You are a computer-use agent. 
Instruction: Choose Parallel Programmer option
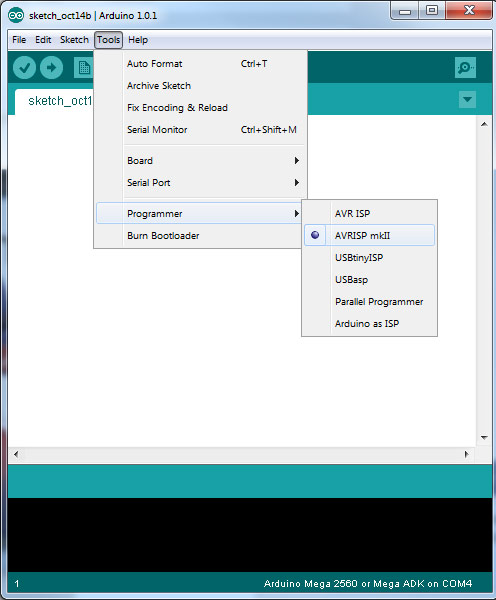[x=369, y=302]
